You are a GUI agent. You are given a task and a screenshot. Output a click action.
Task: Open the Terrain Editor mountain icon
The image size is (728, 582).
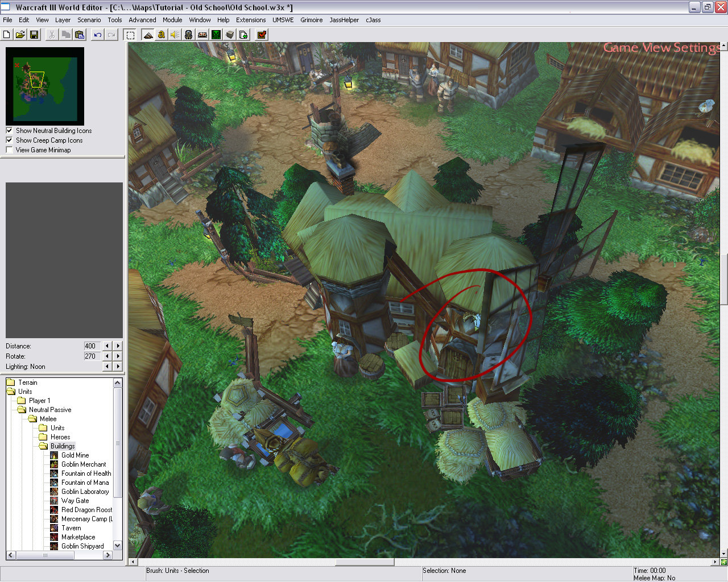(x=148, y=35)
